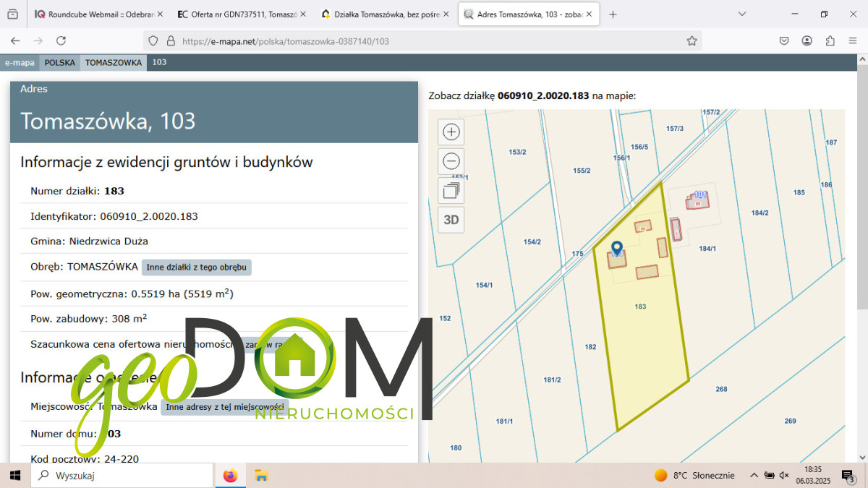Open the POLSKA breadcrumb link

point(60,62)
